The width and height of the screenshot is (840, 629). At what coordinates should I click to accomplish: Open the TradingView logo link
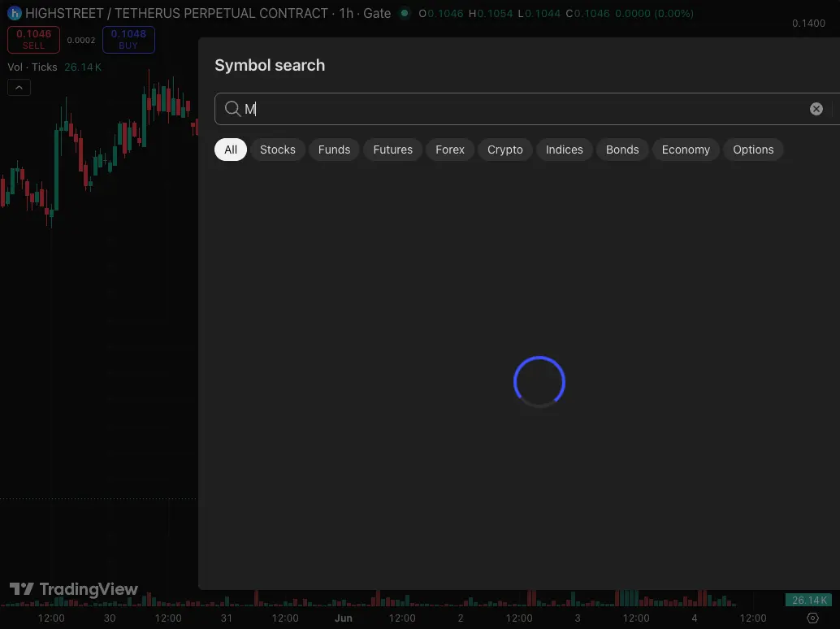click(x=74, y=589)
